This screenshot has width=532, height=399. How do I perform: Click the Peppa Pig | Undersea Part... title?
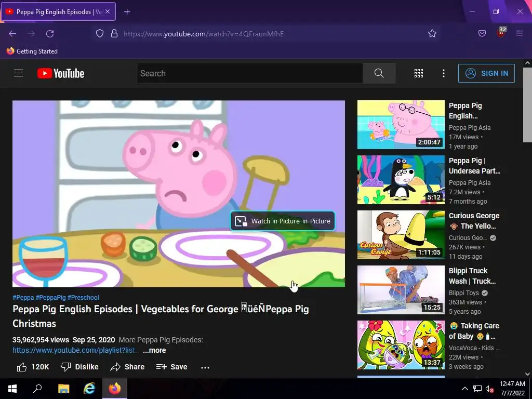coord(474,166)
